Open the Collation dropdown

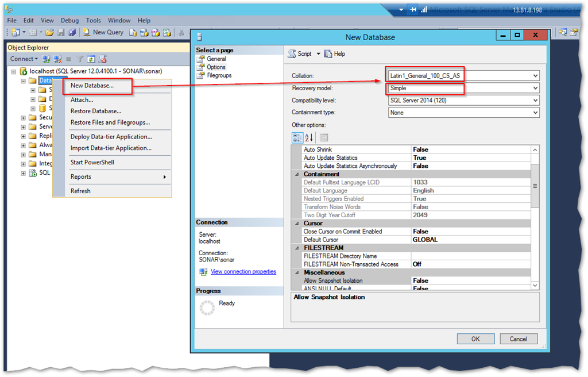pyautogui.click(x=535, y=76)
